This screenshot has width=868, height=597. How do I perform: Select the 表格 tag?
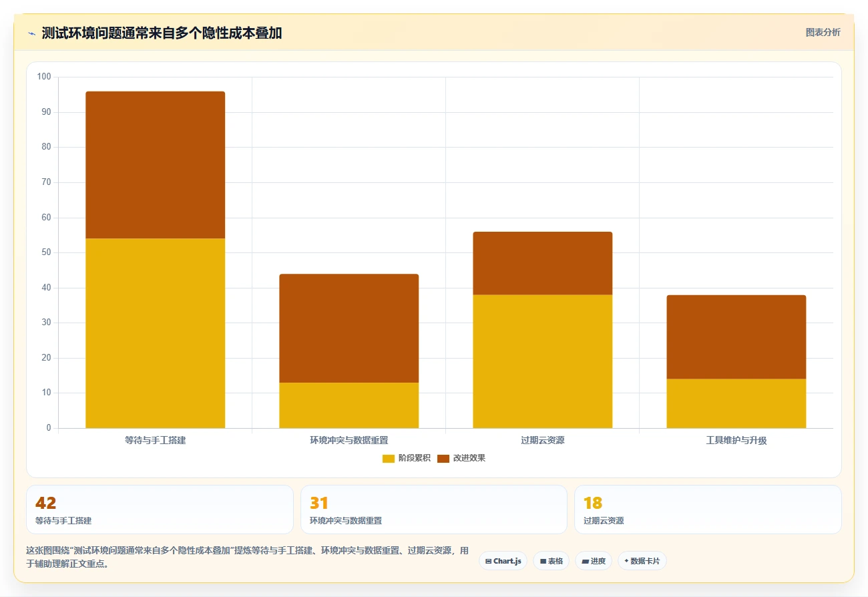pos(551,561)
